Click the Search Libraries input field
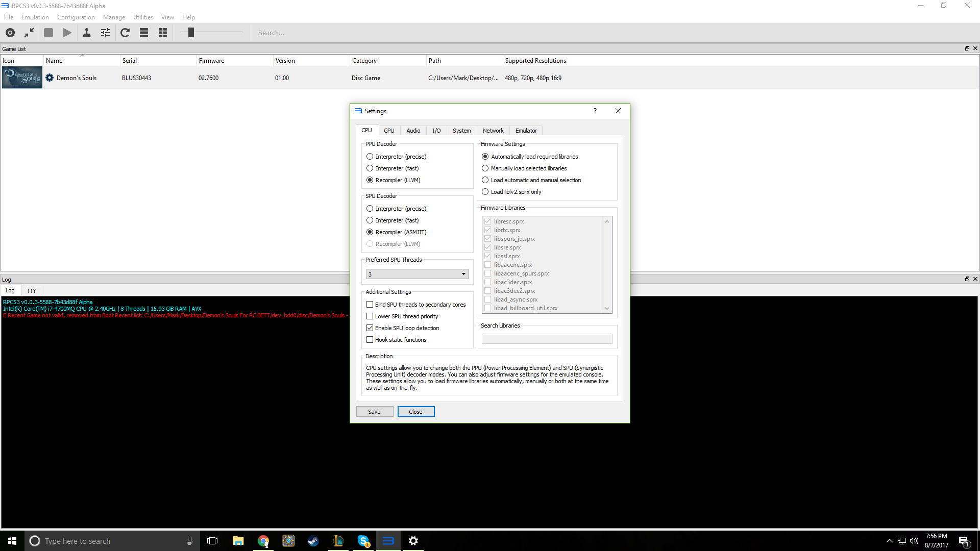 547,339
